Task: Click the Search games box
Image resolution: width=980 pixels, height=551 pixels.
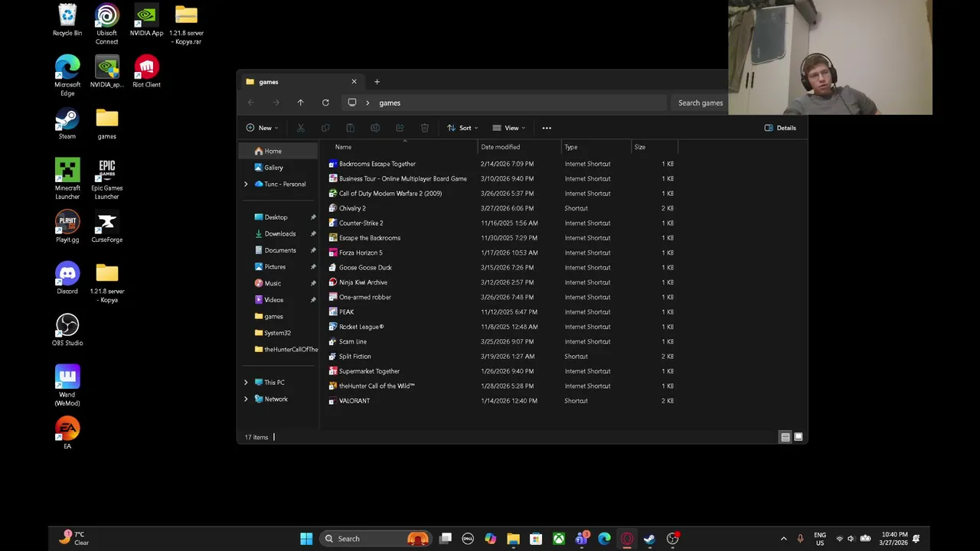Action: (700, 103)
